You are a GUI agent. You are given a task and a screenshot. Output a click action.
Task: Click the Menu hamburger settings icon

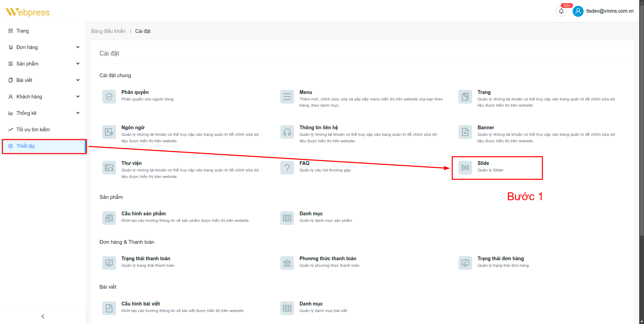pos(287,97)
